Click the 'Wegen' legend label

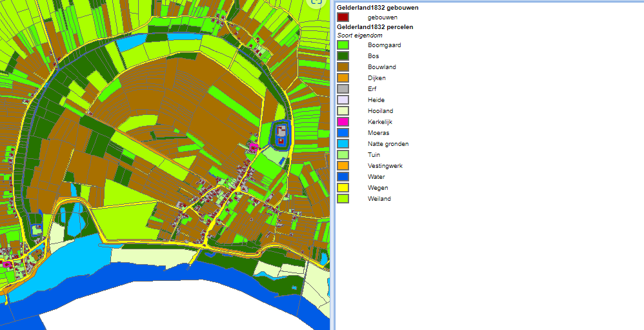point(378,188)
